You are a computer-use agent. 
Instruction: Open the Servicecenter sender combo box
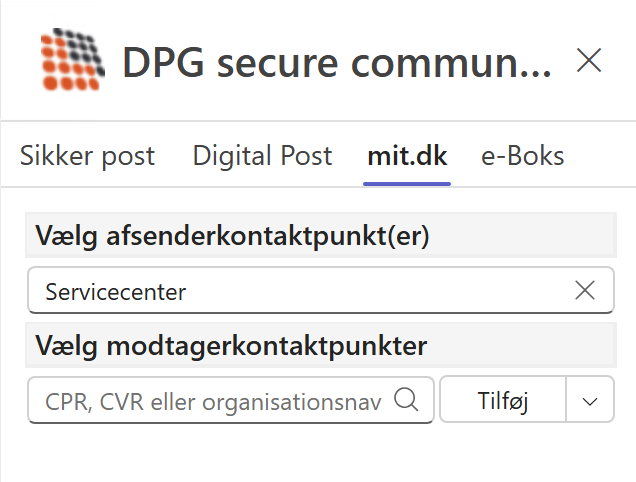point(300,291)
